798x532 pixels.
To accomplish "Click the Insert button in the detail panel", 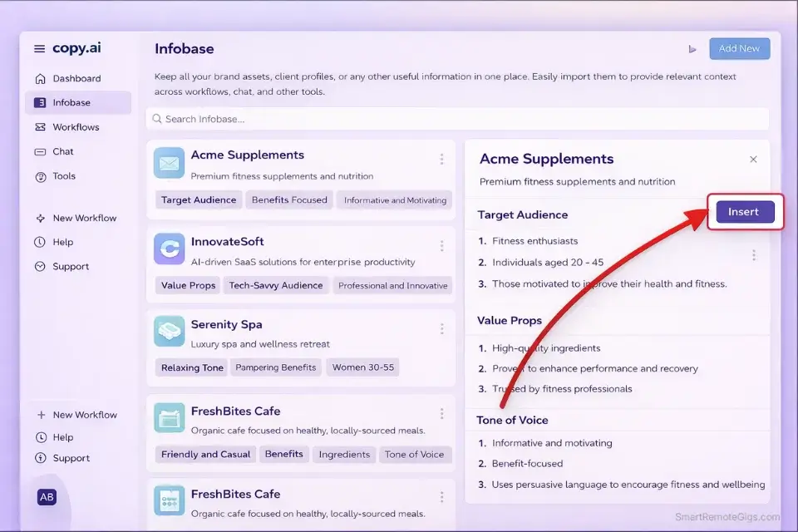I will click(744, 211).
